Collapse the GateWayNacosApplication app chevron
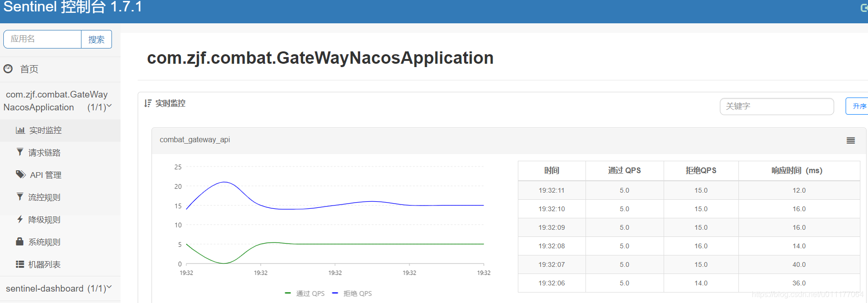868x303 pixels. (x=109, y=106)
